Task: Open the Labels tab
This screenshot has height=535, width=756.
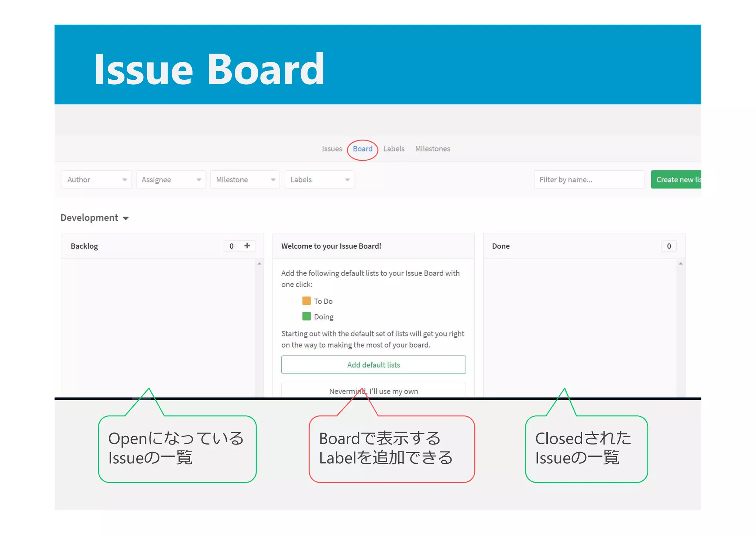Action: (394, 149)
